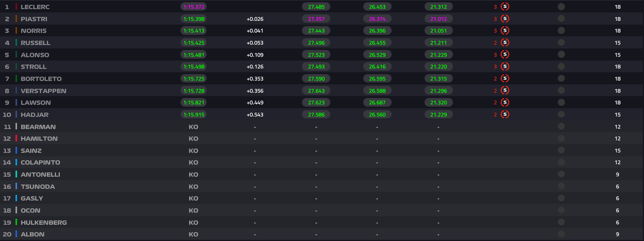Open driver LAWSON from the timing list
The image size is (644, 241).
pyautogui.click(x=36, y=103)
